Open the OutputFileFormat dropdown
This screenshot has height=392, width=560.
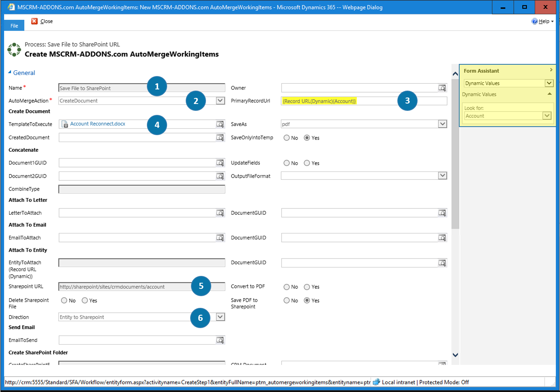coord(442,176)
